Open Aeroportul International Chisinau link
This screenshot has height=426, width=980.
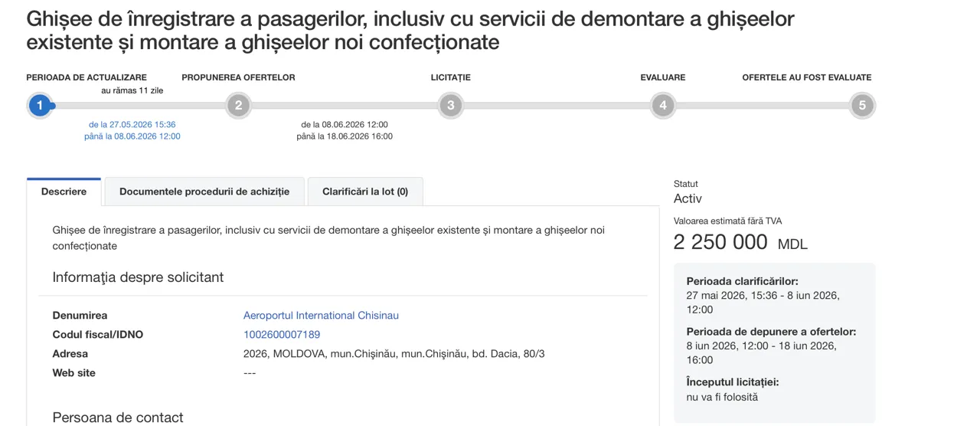click(321, 316)
